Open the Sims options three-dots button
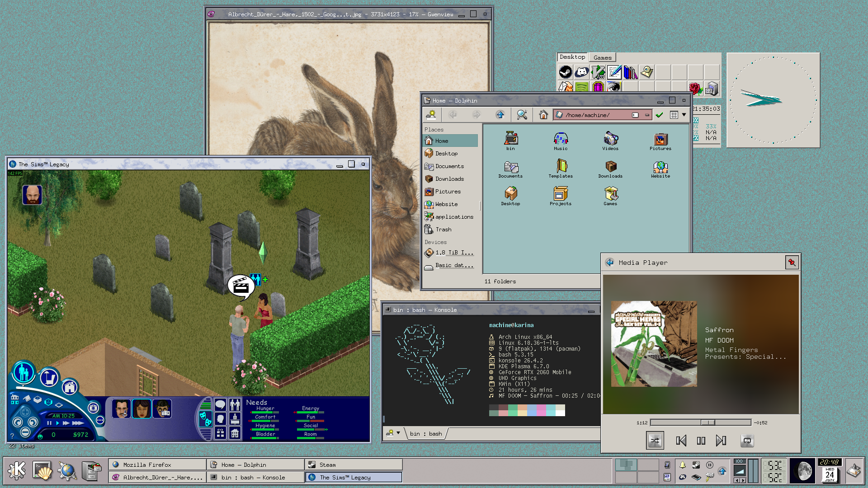This screenshot has height=488, width=868. tap(100, 420)
